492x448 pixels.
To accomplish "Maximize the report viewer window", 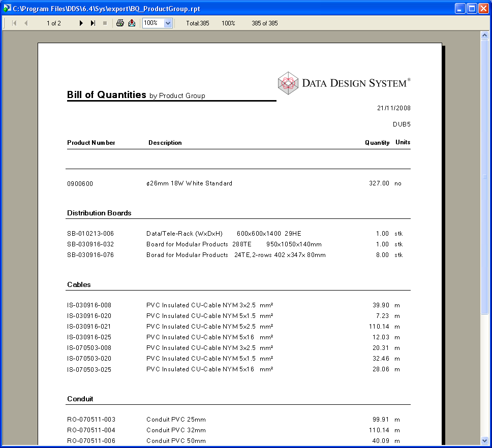I will [471, 8].
